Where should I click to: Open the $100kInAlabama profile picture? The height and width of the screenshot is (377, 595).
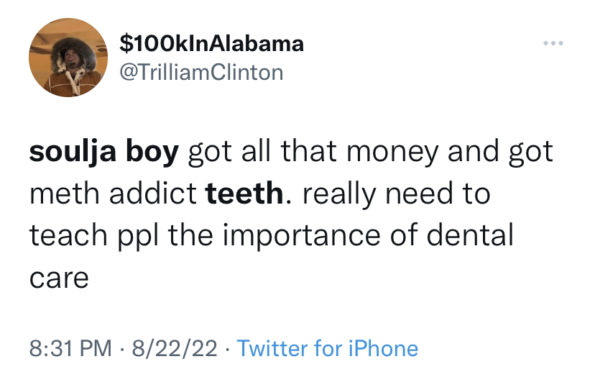pos(68,57)
